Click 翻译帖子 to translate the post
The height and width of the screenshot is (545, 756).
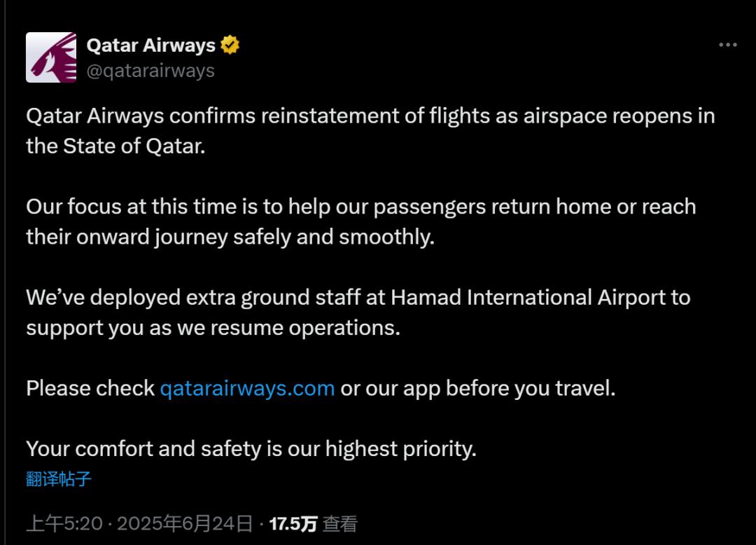pos(59,479)
